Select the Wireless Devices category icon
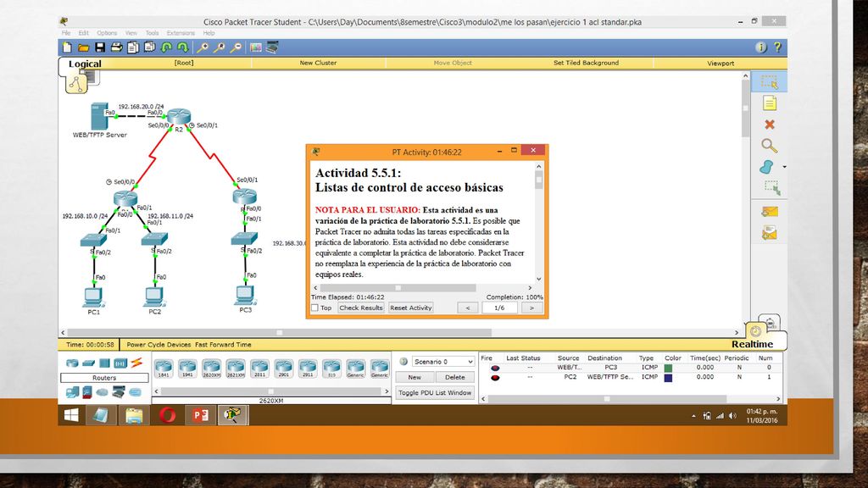Viewport: 868px width, 488px height. tap(120, 363)
